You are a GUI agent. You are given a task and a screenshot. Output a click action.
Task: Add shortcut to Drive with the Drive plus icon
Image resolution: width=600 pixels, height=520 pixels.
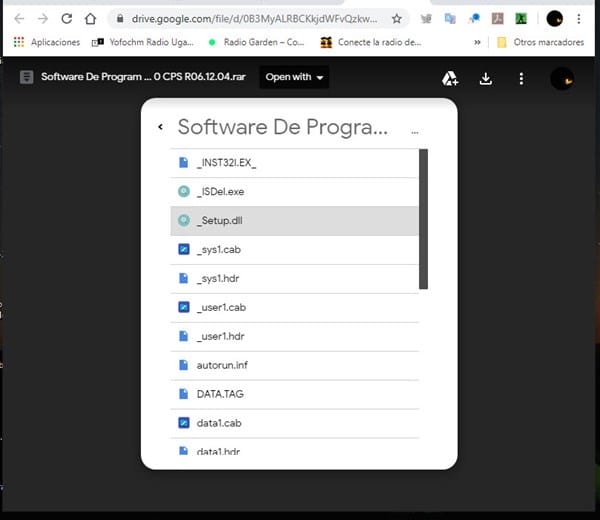(450, 78)
